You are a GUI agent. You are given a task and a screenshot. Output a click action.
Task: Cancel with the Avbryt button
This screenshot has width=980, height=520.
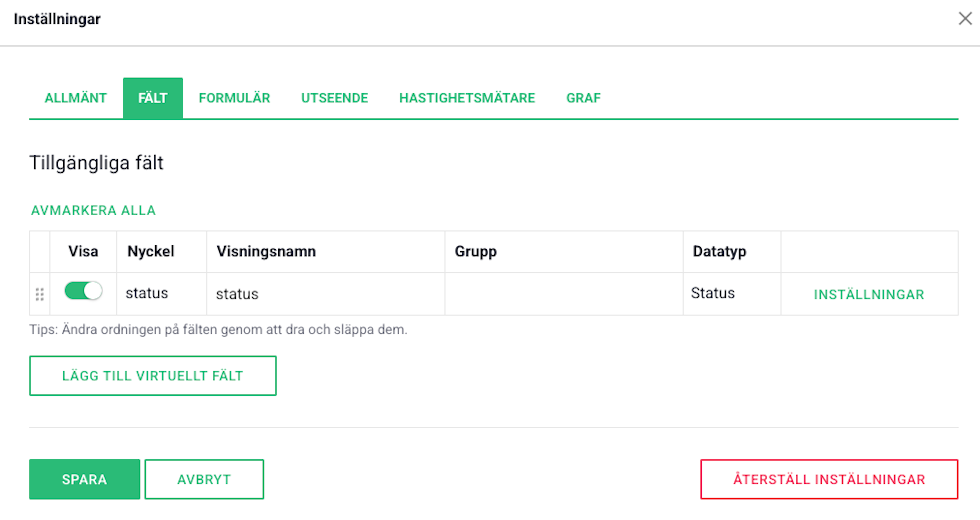(204, 479)
